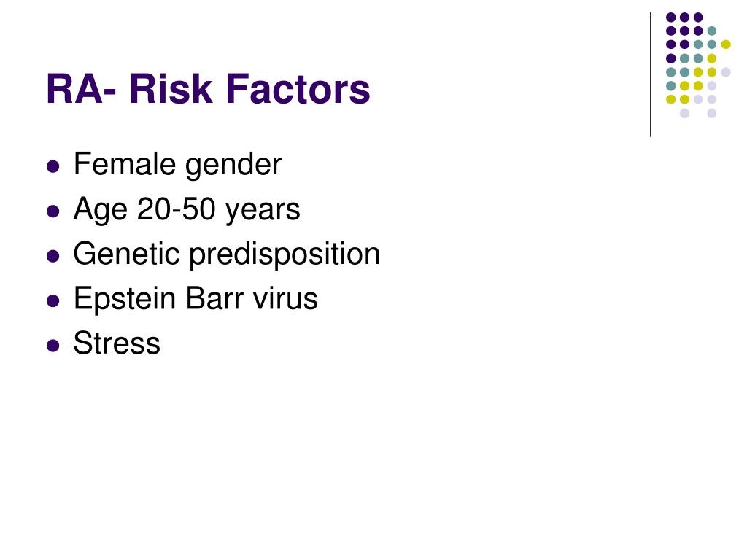Click the RA- Risk Factors title

(208, 89)
